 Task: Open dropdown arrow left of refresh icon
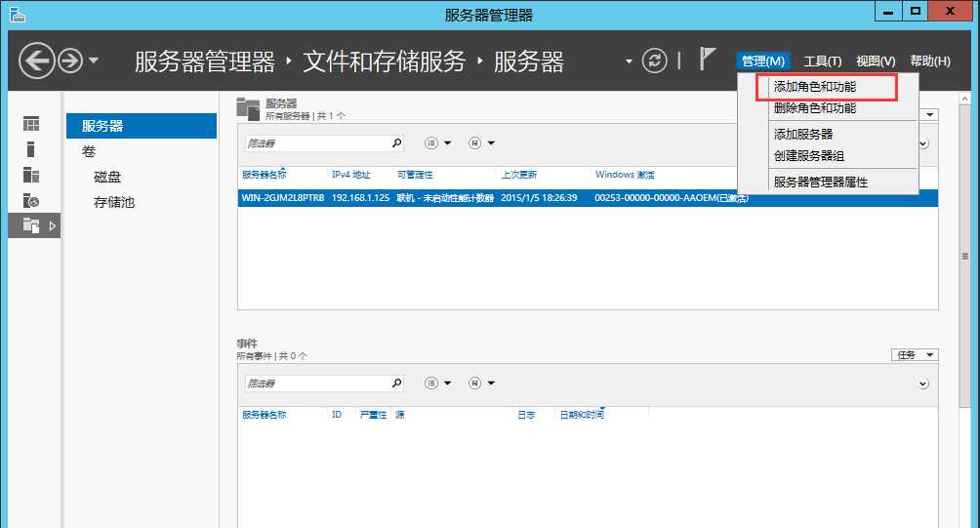pyautogui.click(x=629, y=61)
